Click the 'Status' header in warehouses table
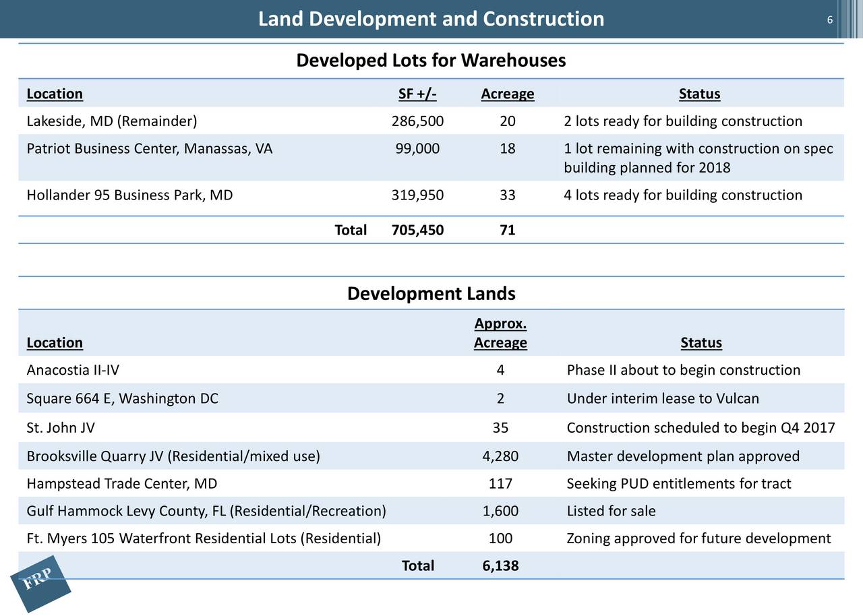The image size is (863, 616). point(699,94)
